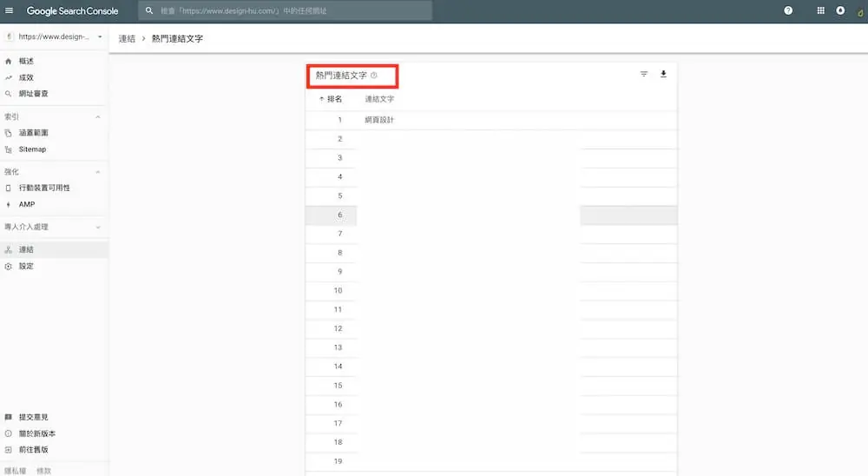Open 涵蓋範圍 coverage report

[x=33, y=133]
